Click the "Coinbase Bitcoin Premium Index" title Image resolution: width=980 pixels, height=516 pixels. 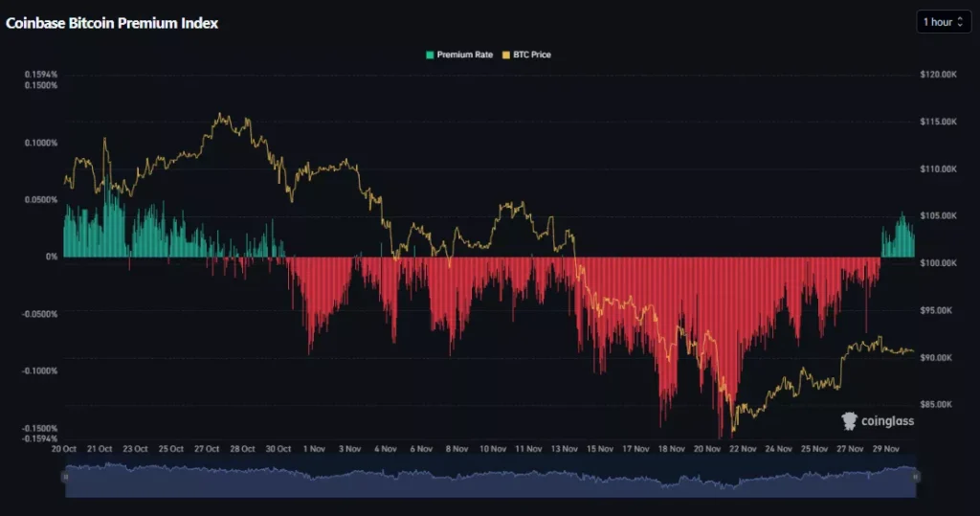[112, 23]
